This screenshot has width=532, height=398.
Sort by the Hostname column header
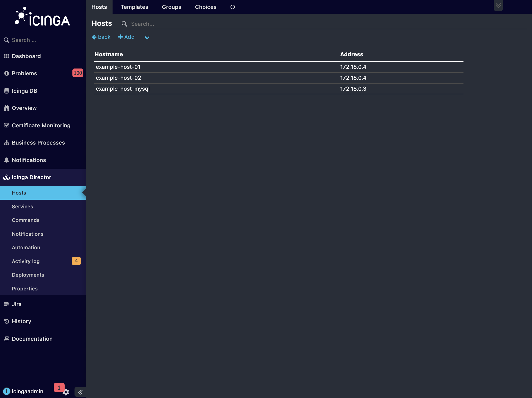(x=109, y=54)
